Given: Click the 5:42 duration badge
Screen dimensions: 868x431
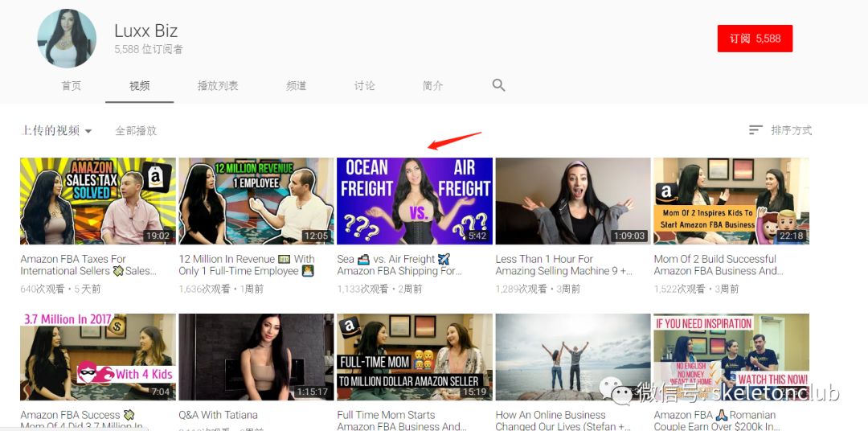Looking at the screenshot, I should 477,236.
